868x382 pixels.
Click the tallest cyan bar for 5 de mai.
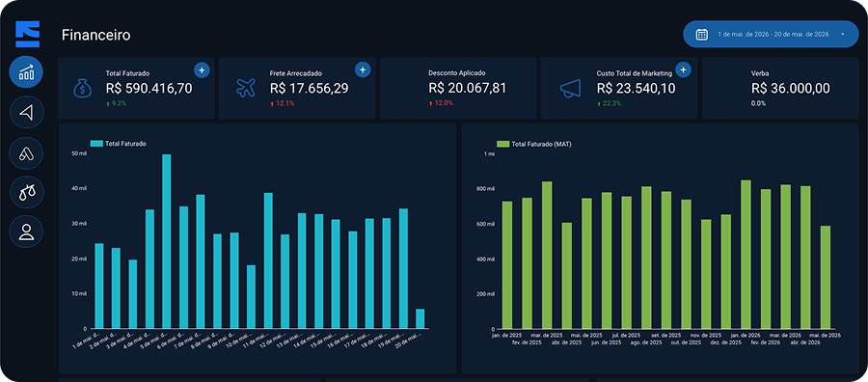tap(166, 241)
